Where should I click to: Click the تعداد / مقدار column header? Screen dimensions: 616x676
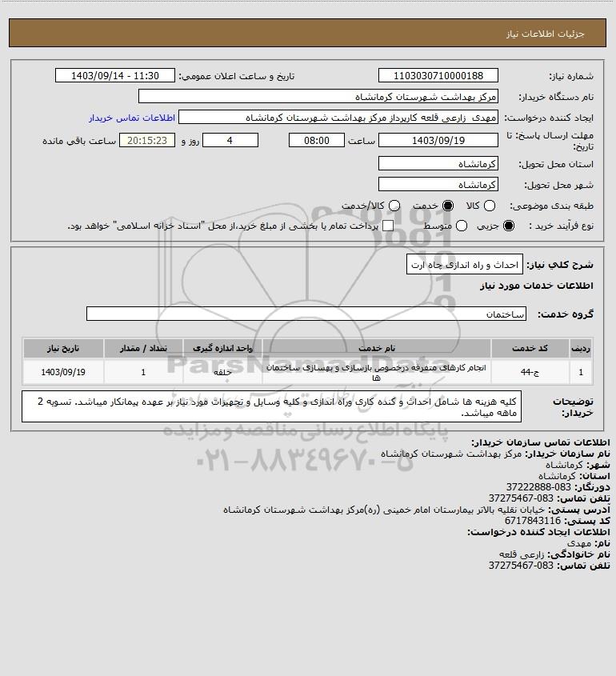click(x=143, y=348)
